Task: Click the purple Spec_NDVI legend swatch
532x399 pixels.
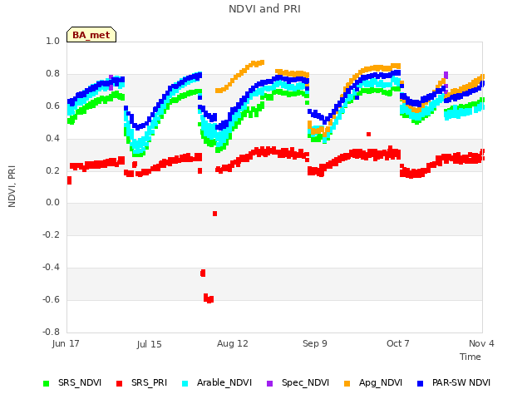Action: [269, 383]
